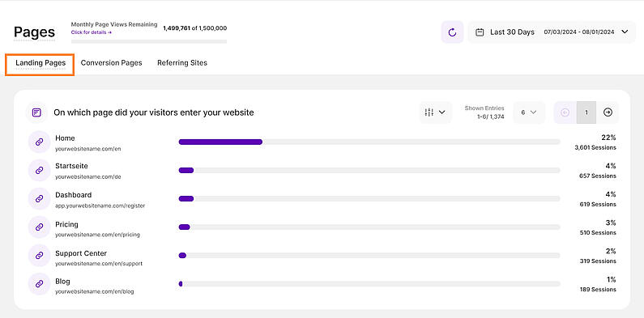This screenshot has height=318, width=644.
Task: Click the 07/03/2024 - 08/01/2024 date range
Action: tap(579, 32)
